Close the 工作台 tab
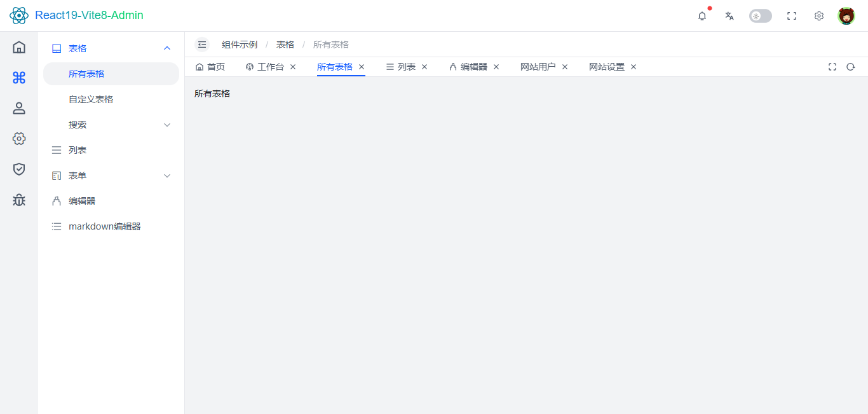 coord(293,67)
